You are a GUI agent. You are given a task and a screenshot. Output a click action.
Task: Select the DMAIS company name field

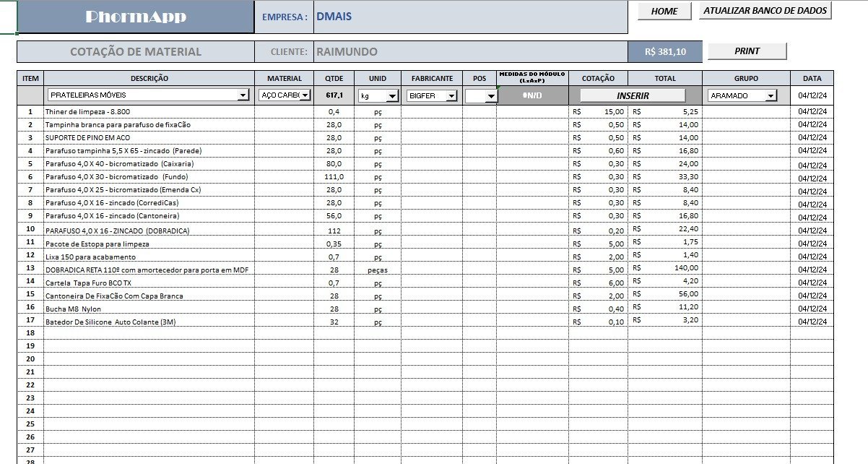(x=469, y=17)
